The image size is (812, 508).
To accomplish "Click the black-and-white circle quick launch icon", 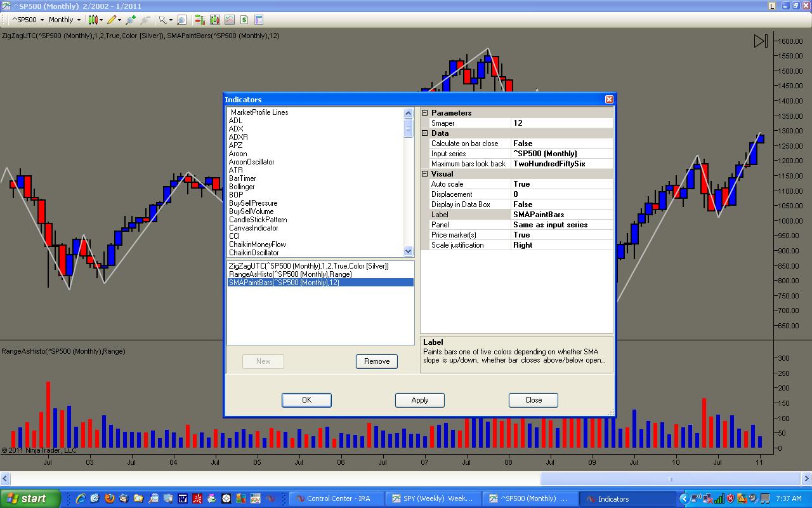I will click(x=226, y=498).
